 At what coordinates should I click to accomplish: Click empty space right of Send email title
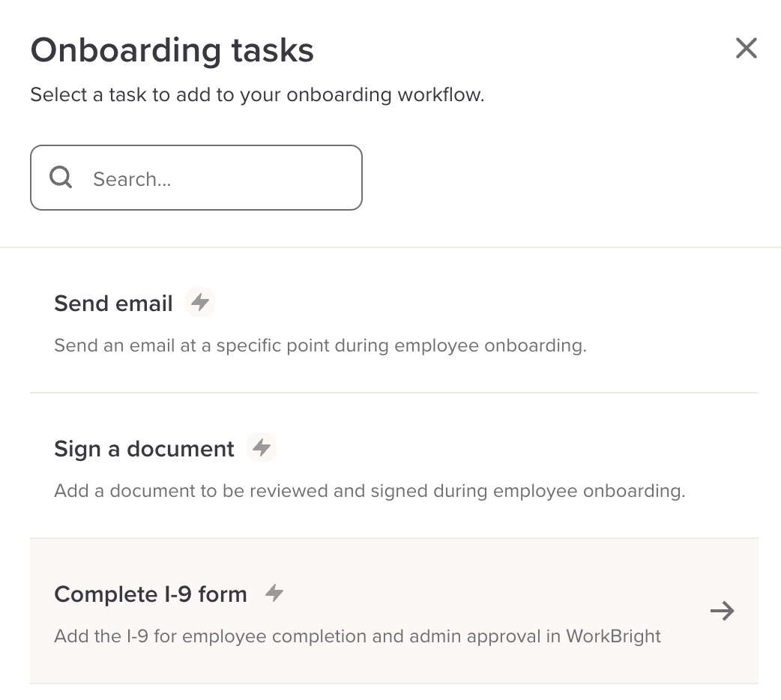(x=487, y=304)
